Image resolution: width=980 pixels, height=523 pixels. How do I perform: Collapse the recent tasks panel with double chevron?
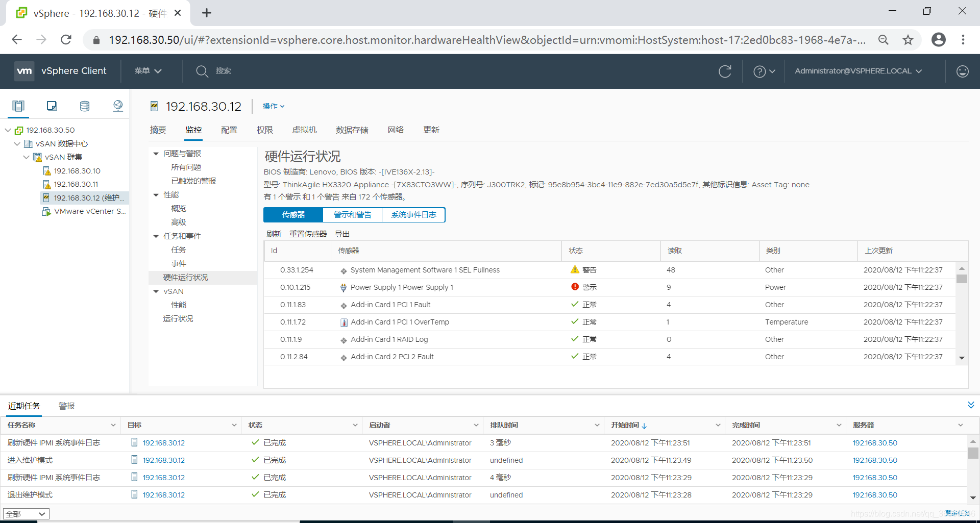tap(971, 405)
